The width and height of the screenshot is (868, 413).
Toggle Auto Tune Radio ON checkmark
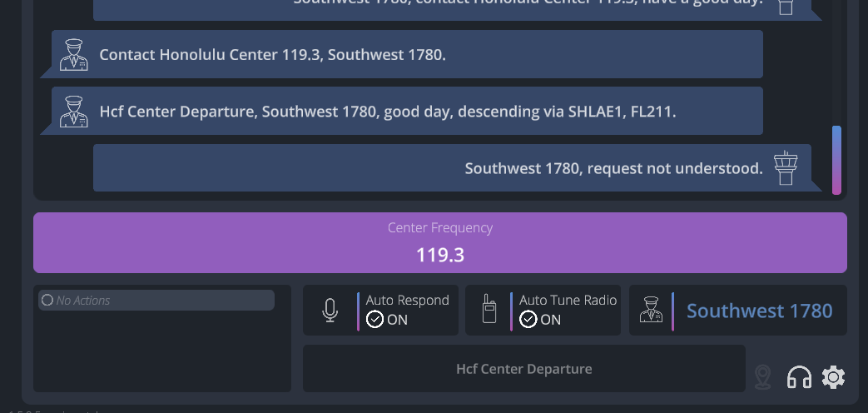[x=528, y=320]
